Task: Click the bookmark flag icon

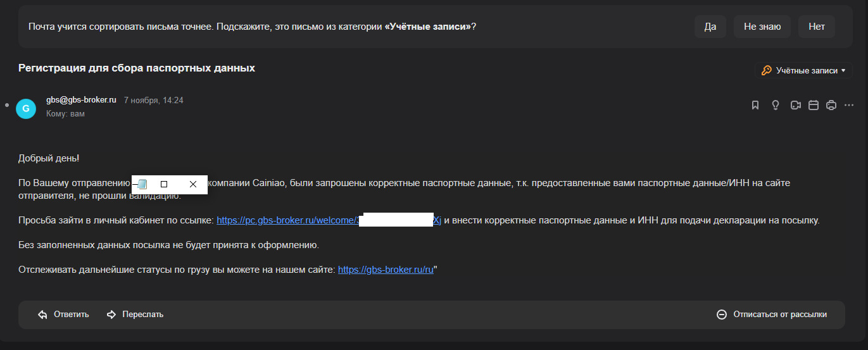Action: point(755,105)
